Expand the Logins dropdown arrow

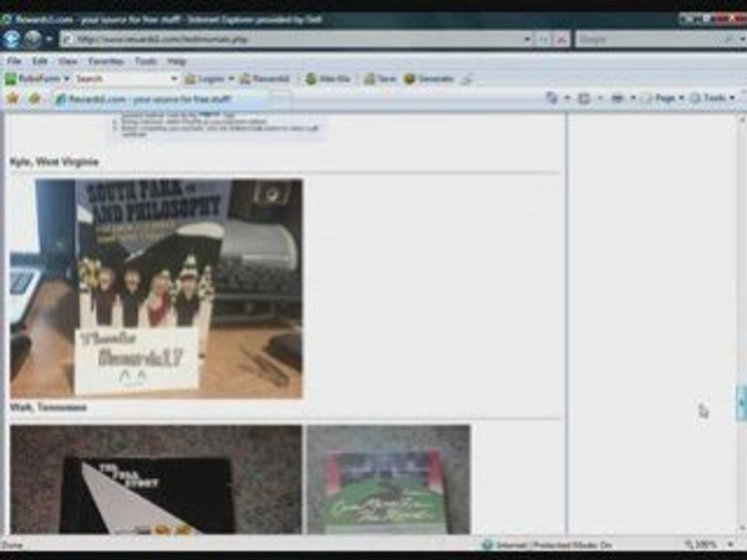(232, 79)
